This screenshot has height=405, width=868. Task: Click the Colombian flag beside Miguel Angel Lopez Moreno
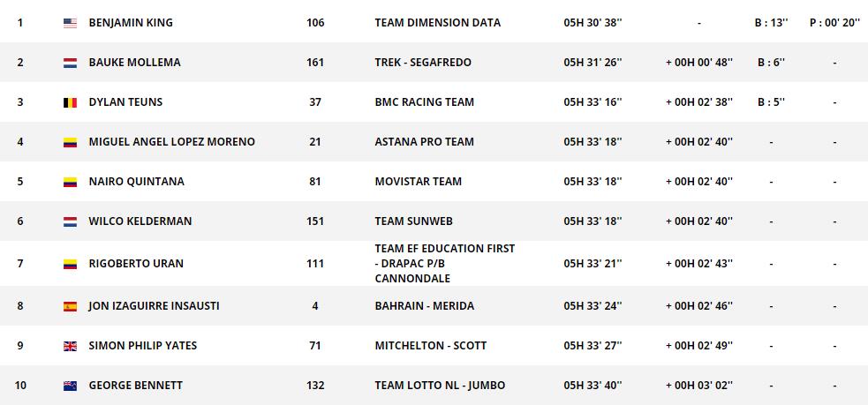coord(71,142)
